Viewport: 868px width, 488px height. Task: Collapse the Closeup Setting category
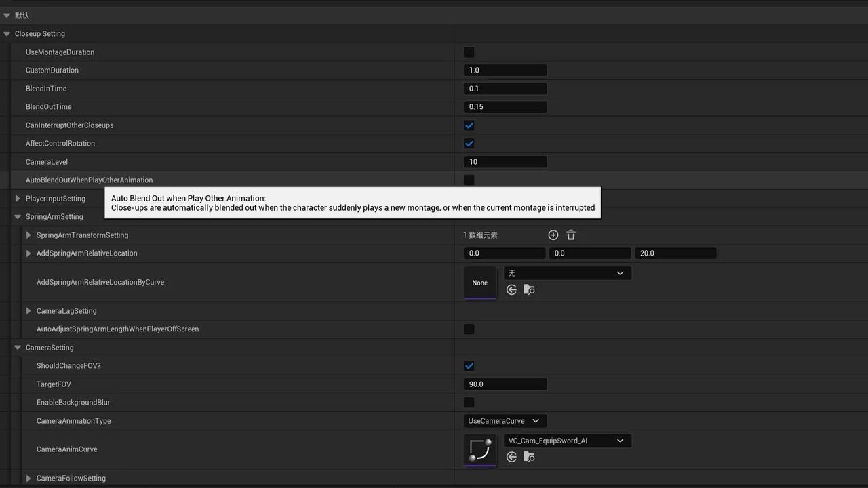(7, 34)
